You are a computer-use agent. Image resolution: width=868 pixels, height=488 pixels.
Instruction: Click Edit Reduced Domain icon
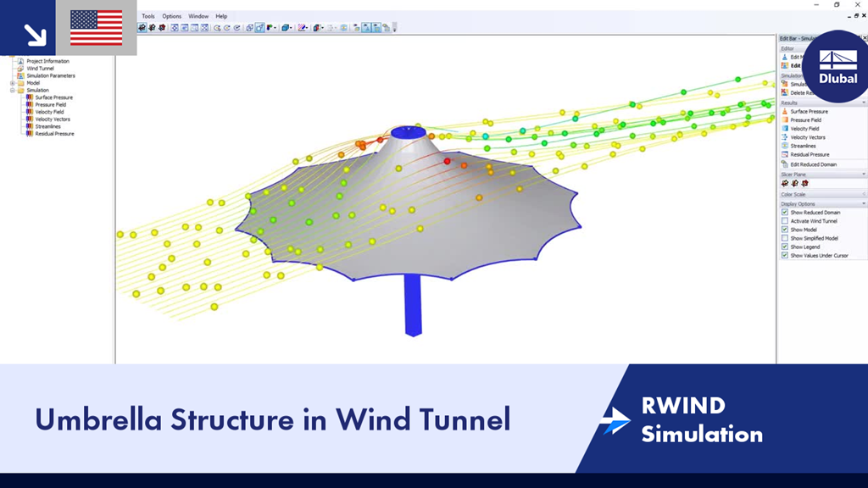pos(784,164)
